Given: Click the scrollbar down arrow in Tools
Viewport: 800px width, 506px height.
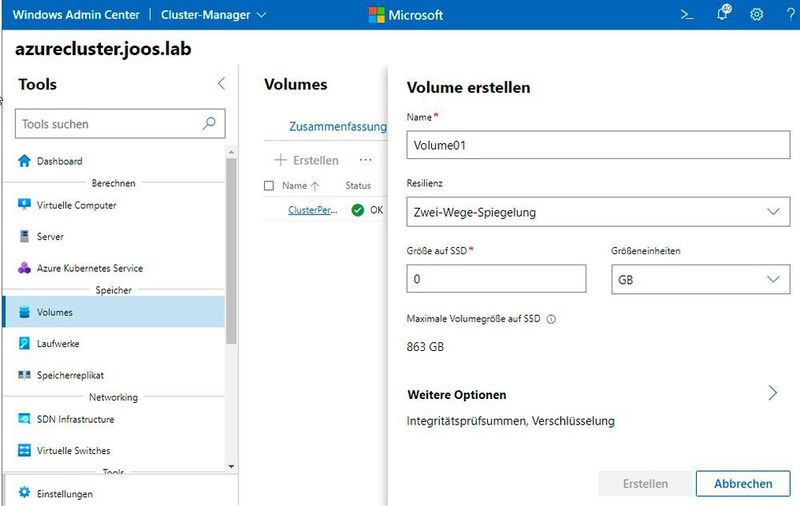Looking at the screenshot, I should pos(231,466).
